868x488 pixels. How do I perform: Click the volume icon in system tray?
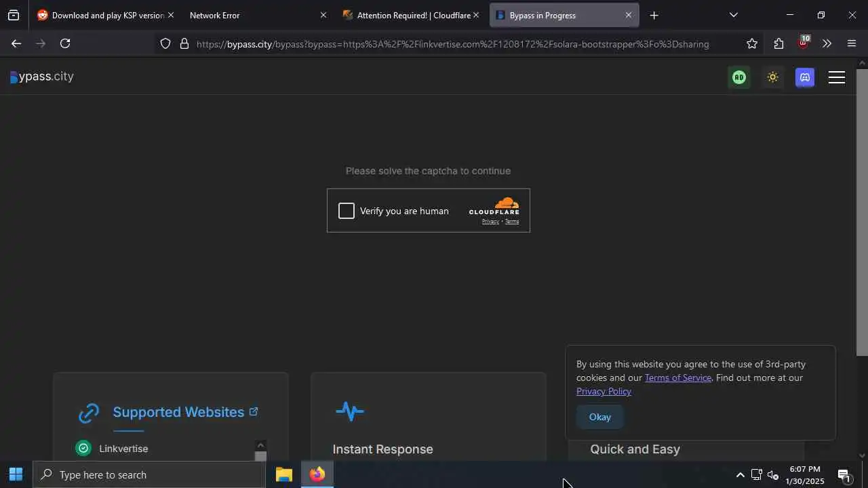click(x=772, y=475)
